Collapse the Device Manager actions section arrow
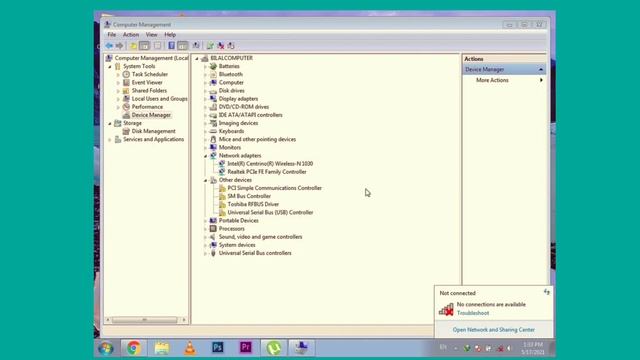Viewport: 640px width, 360px height. pos(541,70)
